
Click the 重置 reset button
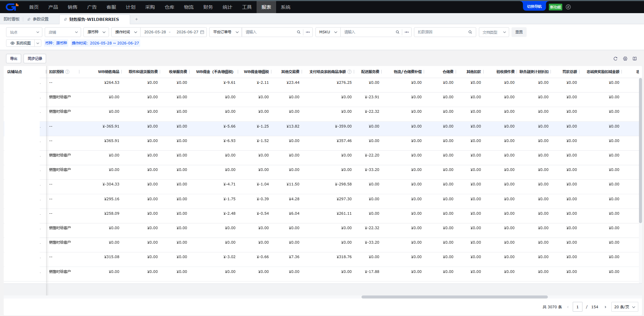pyautogui.click(x=519, y=32)
